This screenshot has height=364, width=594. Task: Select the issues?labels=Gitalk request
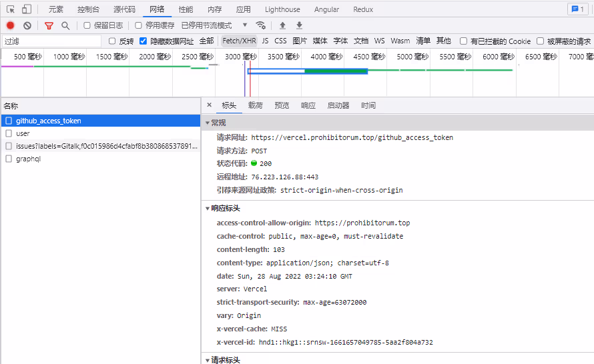[101, 146]
